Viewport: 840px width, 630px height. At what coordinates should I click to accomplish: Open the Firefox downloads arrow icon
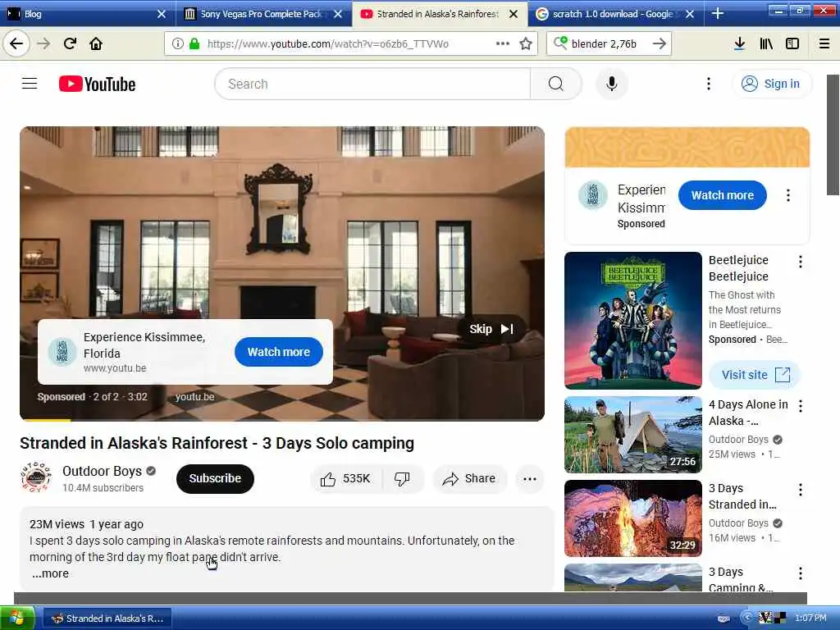tap(739, 43)
